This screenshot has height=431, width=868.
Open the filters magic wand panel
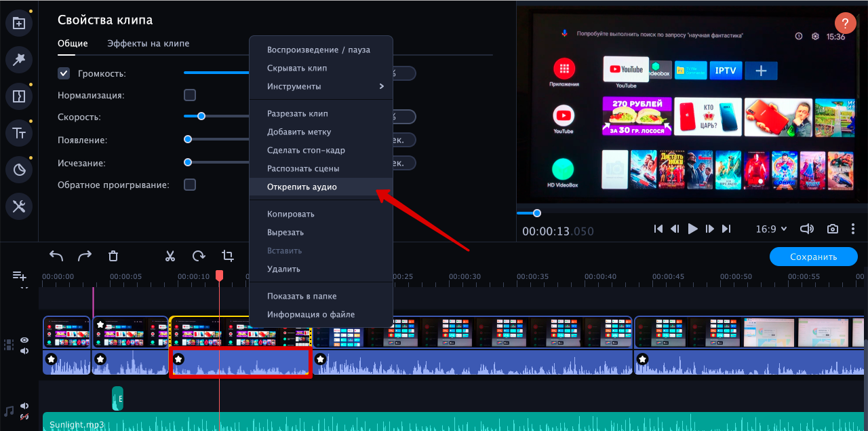[x=19, y=60]
